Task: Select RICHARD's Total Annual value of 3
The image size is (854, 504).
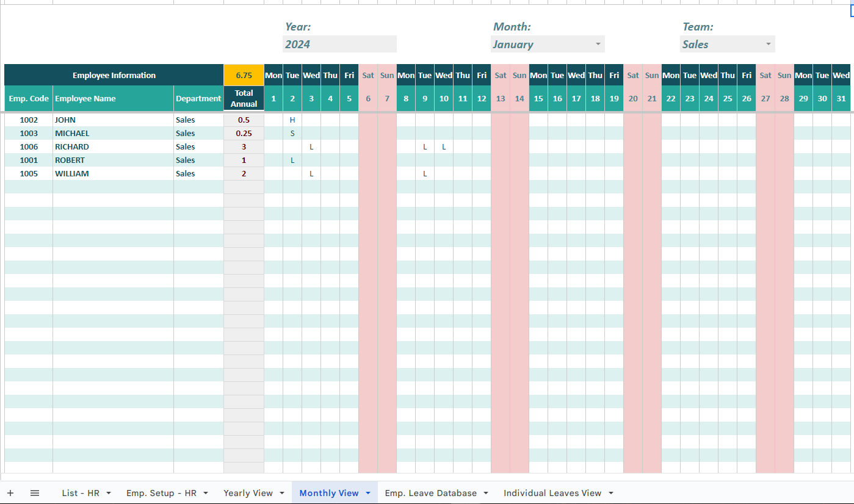Action: point(244,146)
